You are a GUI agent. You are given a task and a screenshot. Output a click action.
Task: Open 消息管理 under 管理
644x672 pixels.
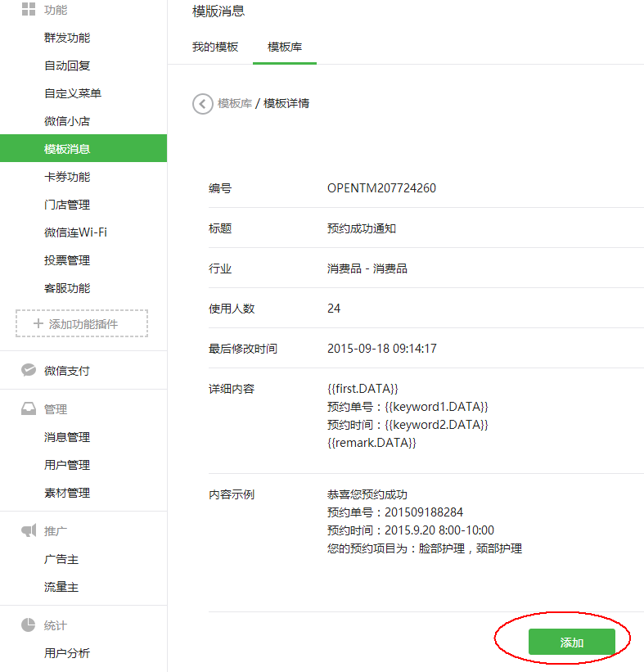[x=67, y=437]
